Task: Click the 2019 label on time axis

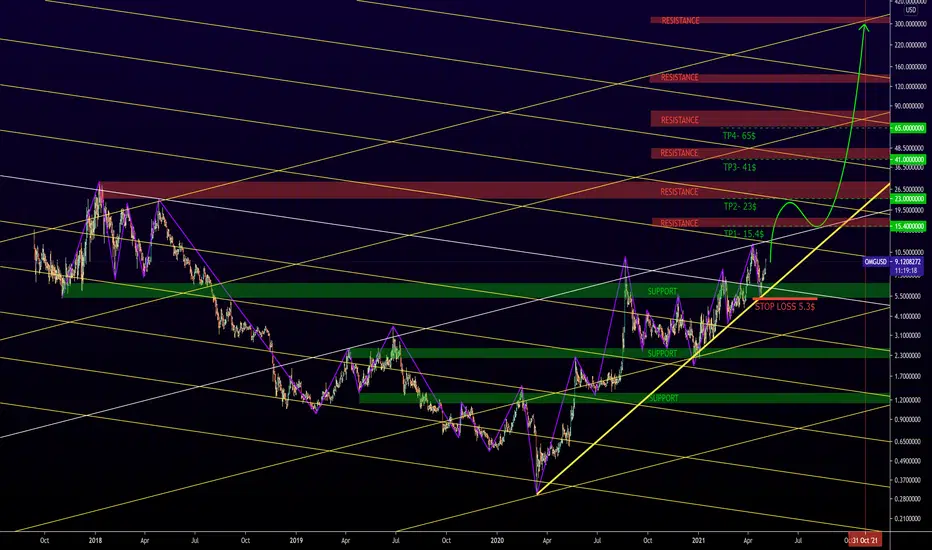Action: [x=296, y=540]
